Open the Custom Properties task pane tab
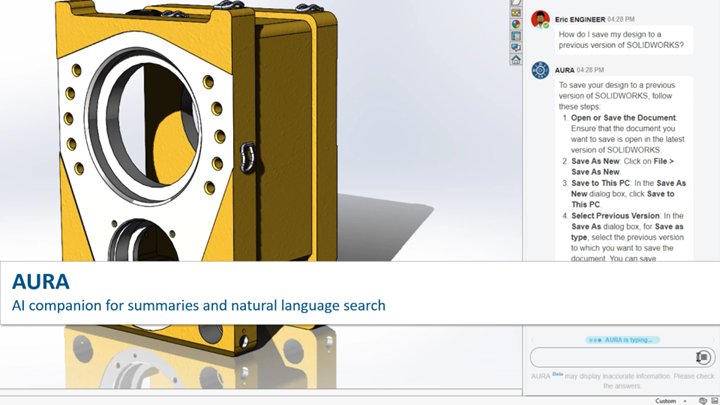Image resolution: width=720 pixels, height=405 pixels. coord(516,36)
